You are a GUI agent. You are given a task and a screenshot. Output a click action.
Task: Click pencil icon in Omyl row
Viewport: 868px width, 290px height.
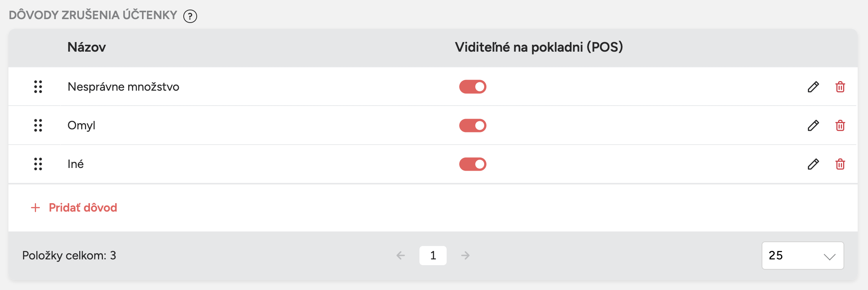(813, 125)
